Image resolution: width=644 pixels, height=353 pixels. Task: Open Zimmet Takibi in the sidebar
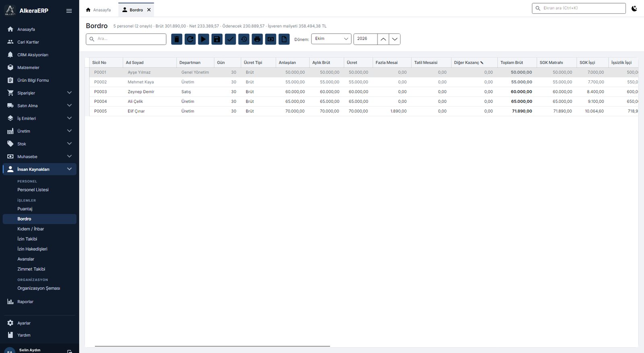pyautogui.click(x=39, y=269)
